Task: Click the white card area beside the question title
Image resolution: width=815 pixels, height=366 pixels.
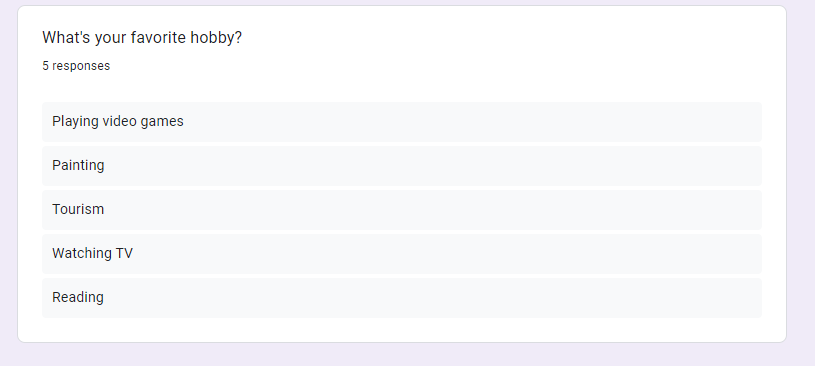Action: pos(494,39)
